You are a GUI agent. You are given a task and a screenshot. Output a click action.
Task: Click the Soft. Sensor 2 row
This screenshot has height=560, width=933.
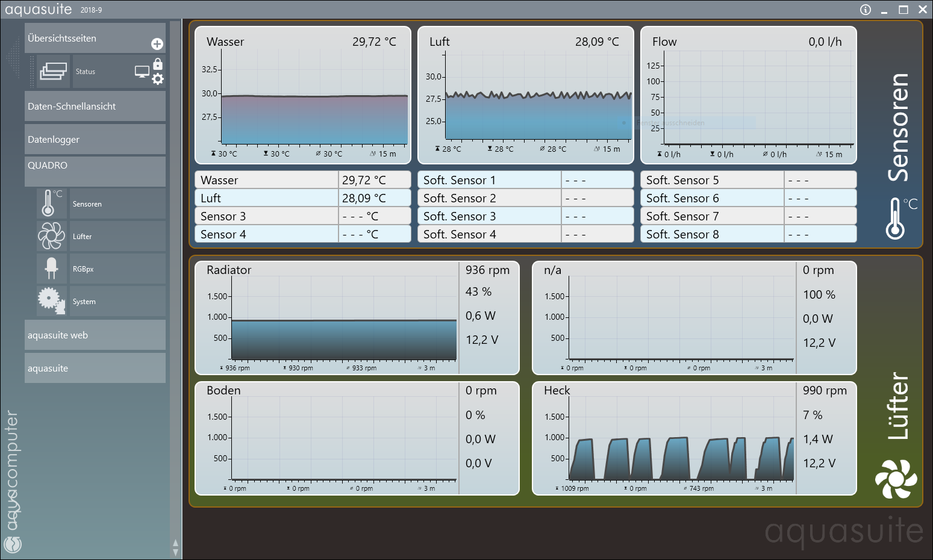click(x=526, y=198)
